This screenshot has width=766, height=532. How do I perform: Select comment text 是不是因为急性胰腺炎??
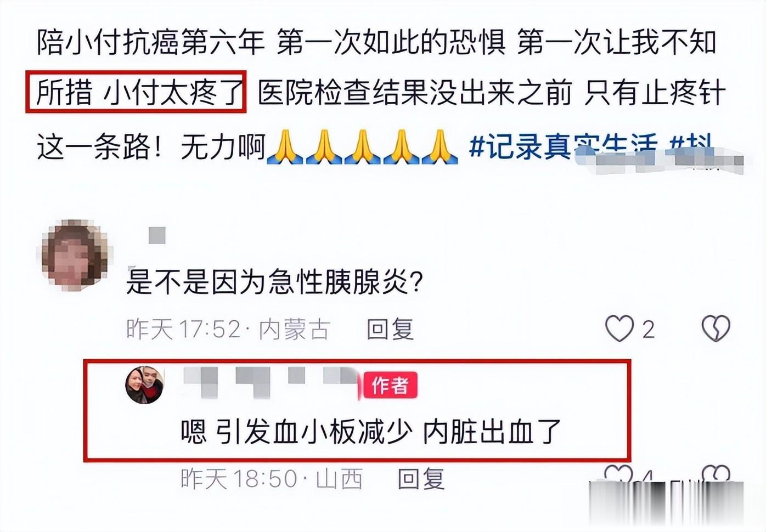(274, 283)
